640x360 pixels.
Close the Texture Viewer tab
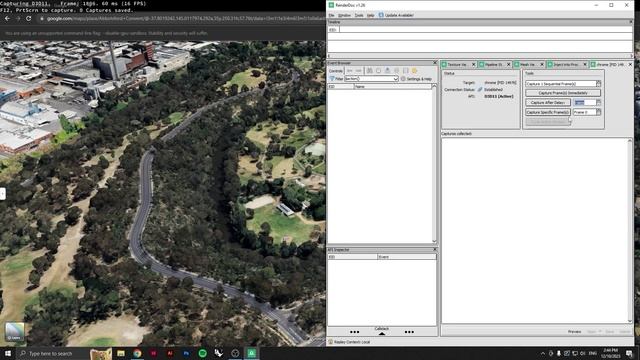pyautogui.click(x=473, y=64)
